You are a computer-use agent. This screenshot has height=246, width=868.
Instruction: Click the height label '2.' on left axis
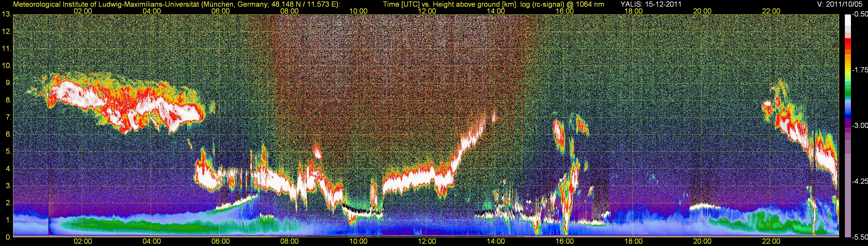(x=8, y=203)
